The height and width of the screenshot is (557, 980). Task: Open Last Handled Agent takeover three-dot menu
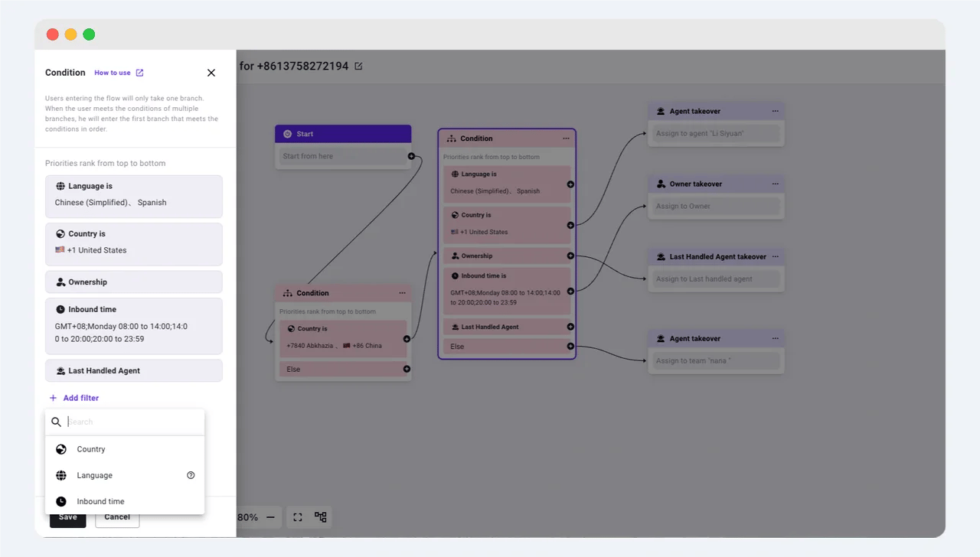(775, 256)
